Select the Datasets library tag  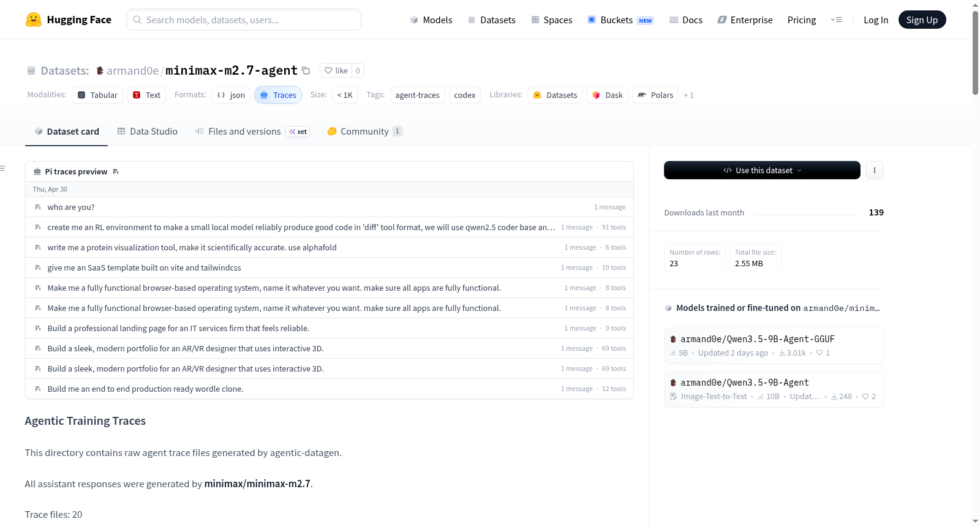[x=555, y=95]
